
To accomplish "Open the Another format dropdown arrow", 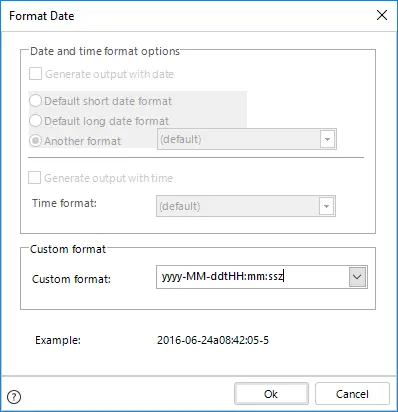I will pyautogui.click(x=327, y=139).
